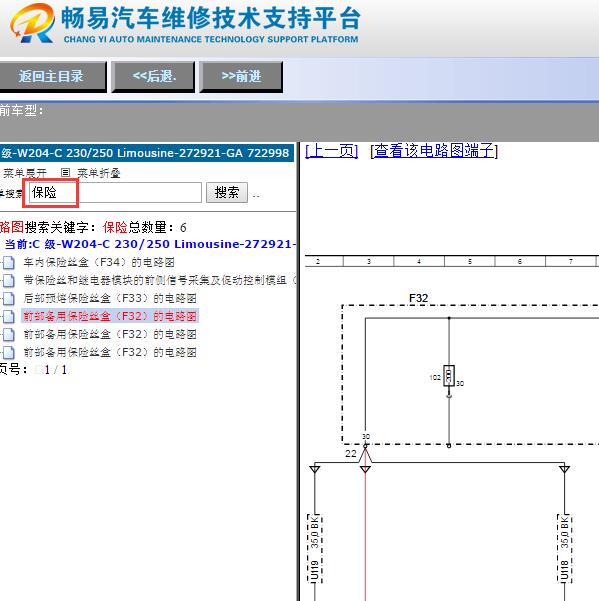599x601 pixels.
Task: Collapse the menu via 菜单折叠 text
Action: 99,173
